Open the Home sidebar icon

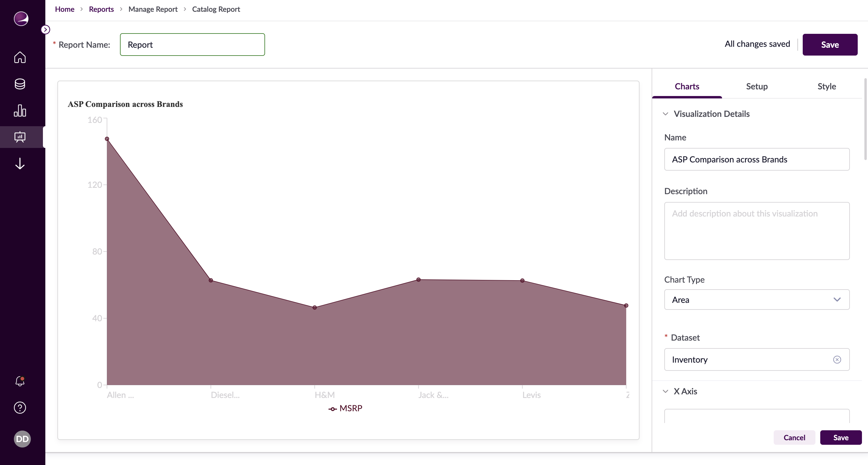click(x=20, y=57)
